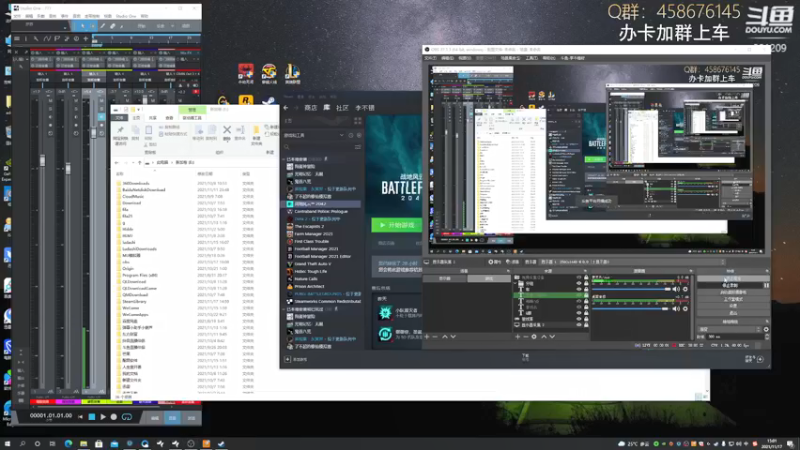This screenshot has width=800, height=450.
Task: Select the Origin folder in Explorer
Action: (x=127, y=268)
